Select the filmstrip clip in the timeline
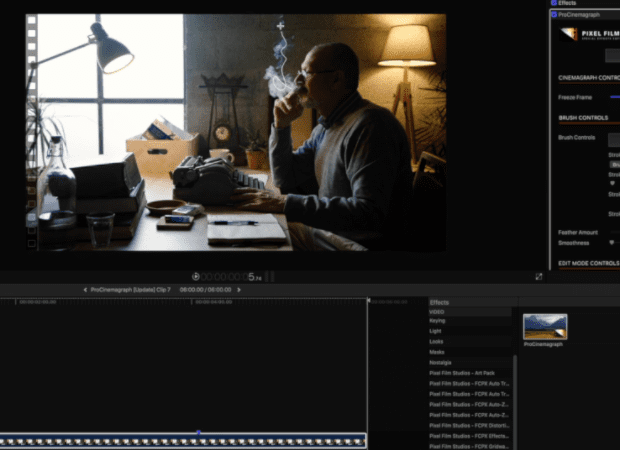Viewport: 620px width, 450px height. (183, 441)
